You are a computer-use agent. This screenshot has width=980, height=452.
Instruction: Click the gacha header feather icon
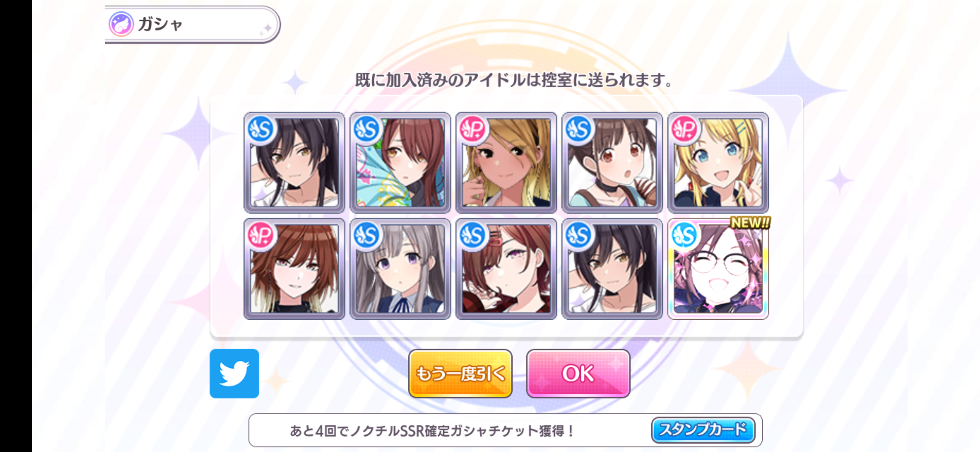tap(121, 24)
